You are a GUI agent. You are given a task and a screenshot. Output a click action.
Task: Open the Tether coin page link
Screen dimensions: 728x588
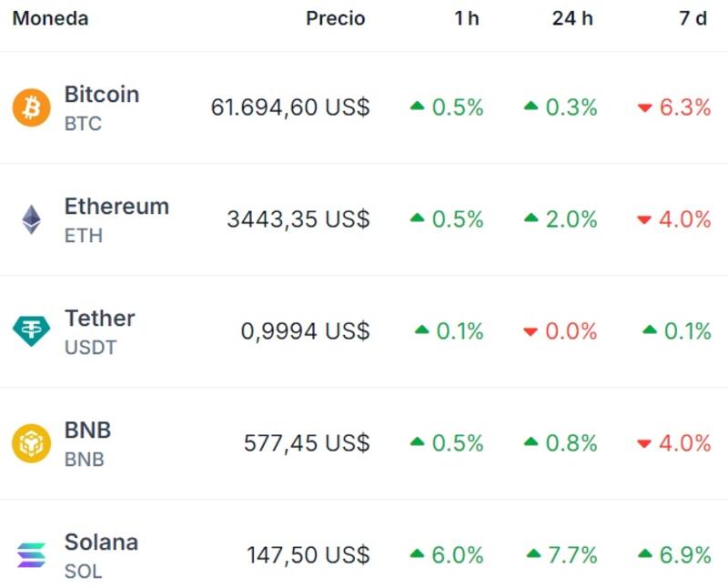point(99,319)
